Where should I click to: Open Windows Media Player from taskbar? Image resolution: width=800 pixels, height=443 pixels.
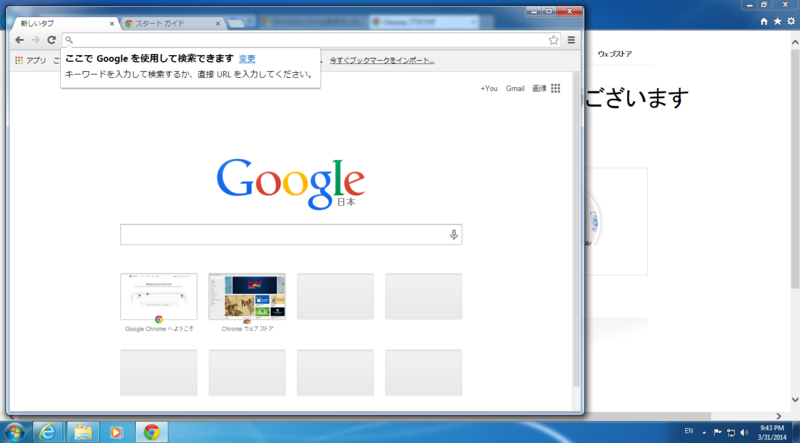click(116, 432)
